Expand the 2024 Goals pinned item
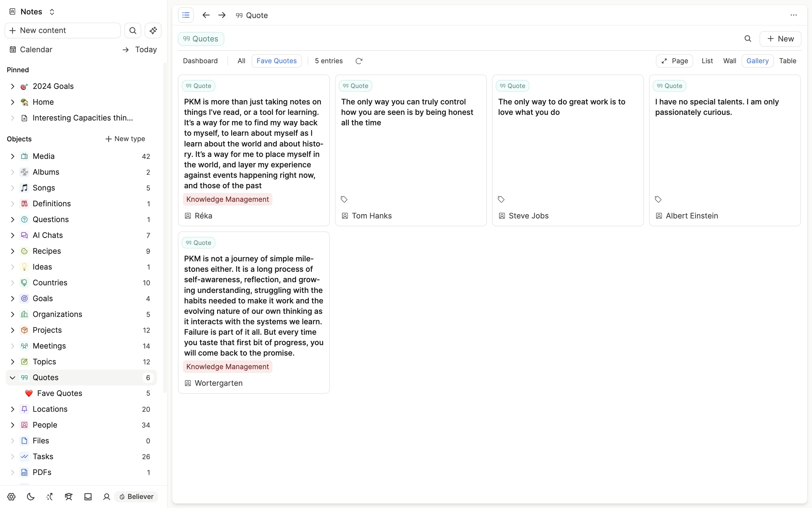Viewport: 812px width, 508px height. click(12, 86)
